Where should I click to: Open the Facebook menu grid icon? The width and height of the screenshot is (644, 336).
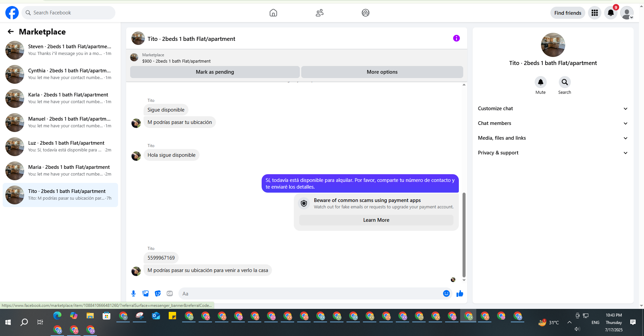coord(595,13)
